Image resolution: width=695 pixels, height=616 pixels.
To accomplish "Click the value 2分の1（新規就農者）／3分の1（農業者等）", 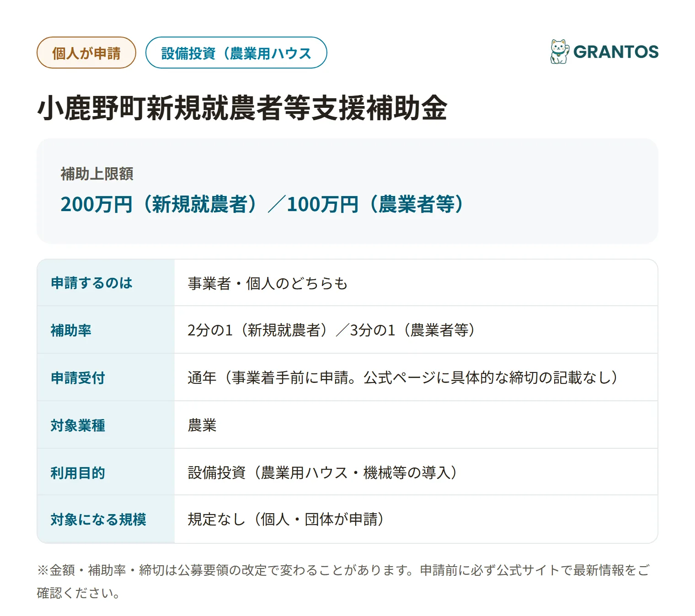I will 331,330.
